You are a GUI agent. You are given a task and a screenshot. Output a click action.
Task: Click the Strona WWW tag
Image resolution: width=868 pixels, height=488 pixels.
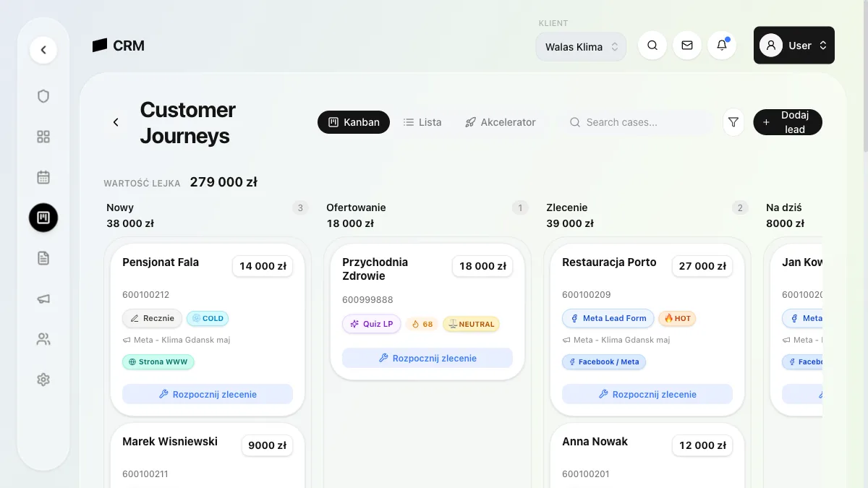(158, 361)
